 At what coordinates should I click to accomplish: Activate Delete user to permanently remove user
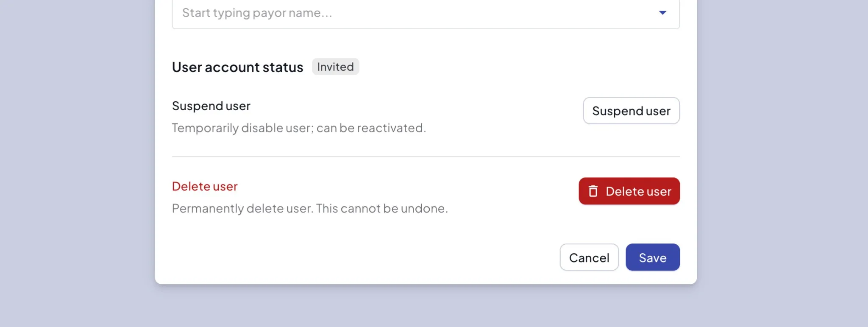click(629, 191)
